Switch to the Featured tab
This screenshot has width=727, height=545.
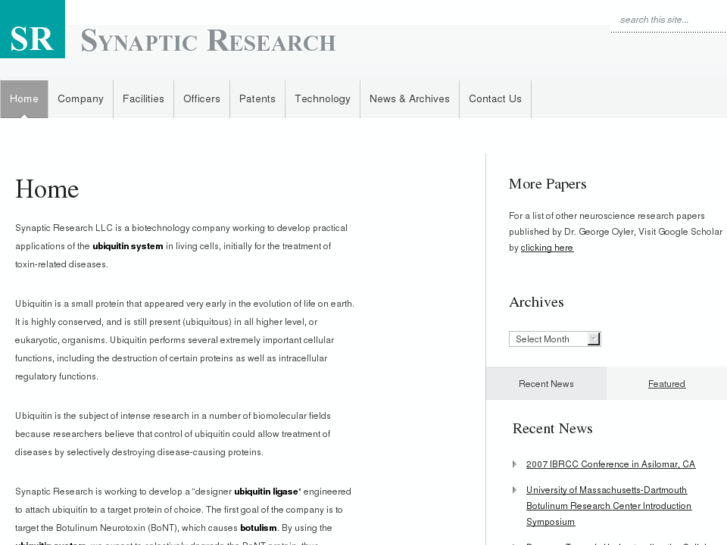point(667,384)
